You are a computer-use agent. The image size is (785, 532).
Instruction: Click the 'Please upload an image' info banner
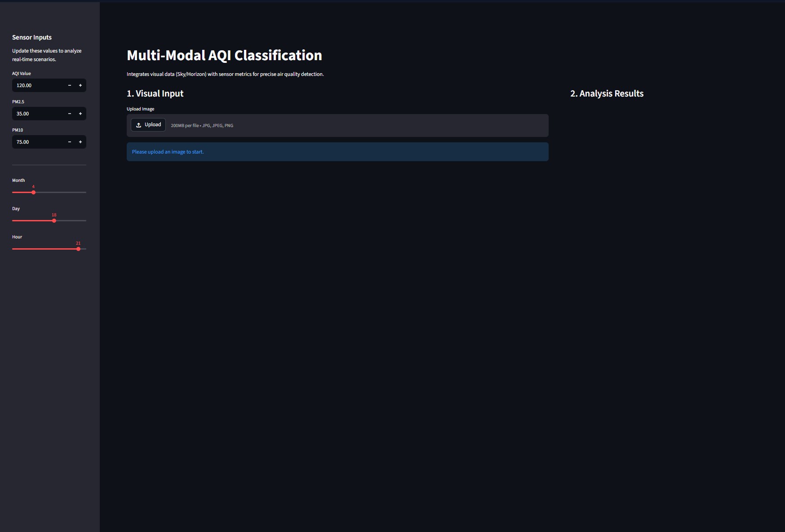(x=337, y=152)
